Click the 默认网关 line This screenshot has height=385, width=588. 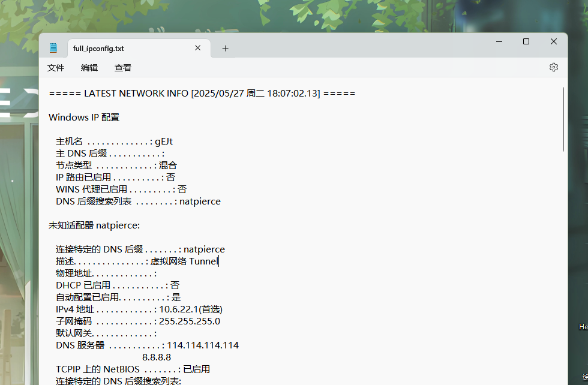point(106,333)
